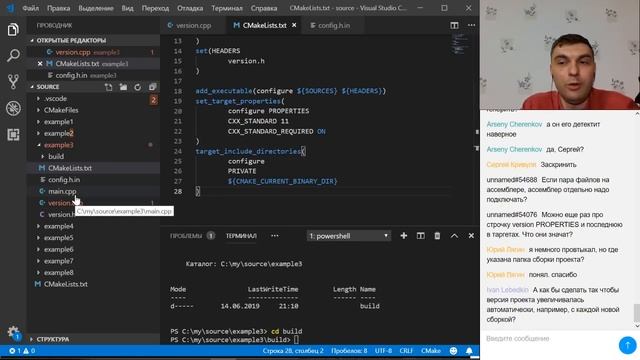Open config.h.in in file tree
The image size is (640, 360).
pyautogui.click(x=64, y=180)
